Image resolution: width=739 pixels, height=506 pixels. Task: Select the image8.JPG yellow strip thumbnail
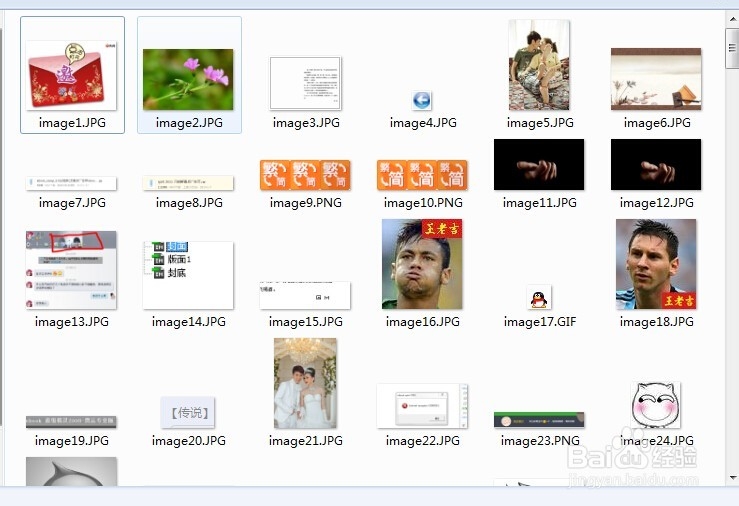point(188,183)
